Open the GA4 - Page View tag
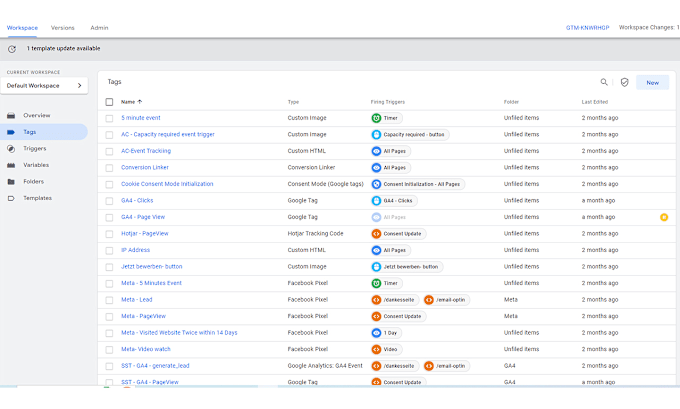 [143, 217]
